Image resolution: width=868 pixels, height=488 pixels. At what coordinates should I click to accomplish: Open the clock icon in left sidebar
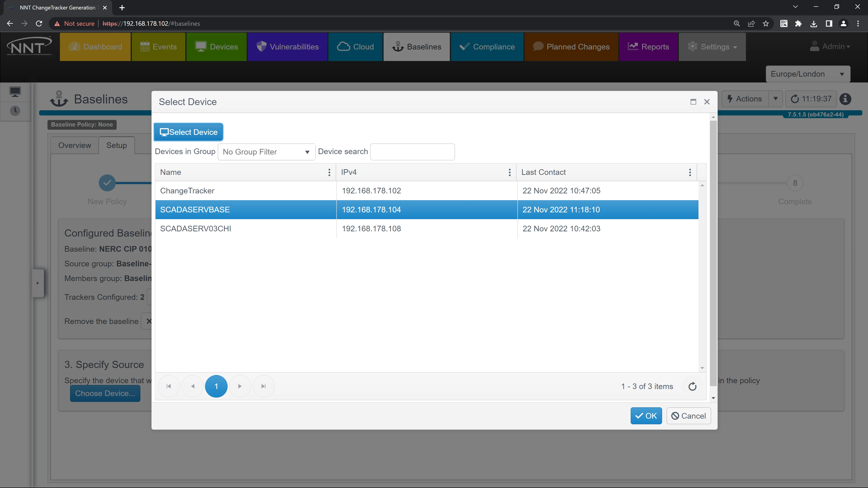coord(15,111)
